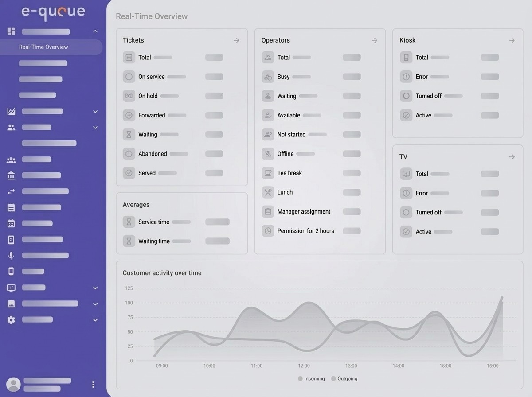Open the three-dot user menu
This screenshot has width=532, height=397.
tap(93, 385)
